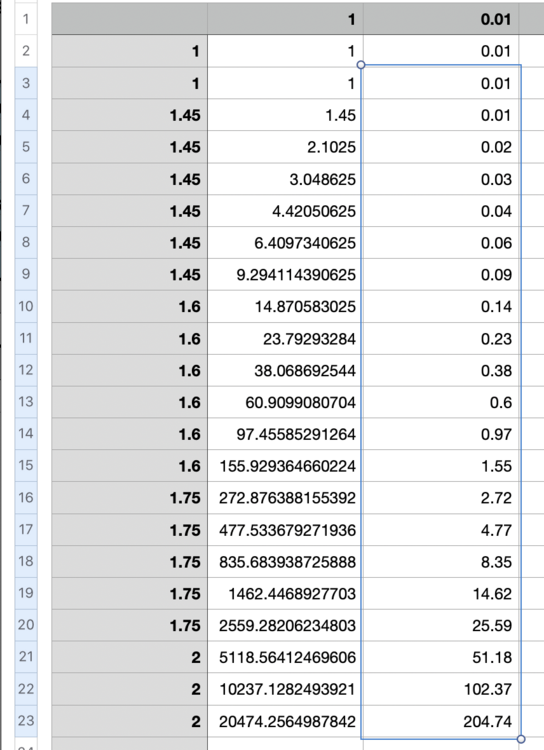Click the 60.9099080704 cell
The height and width of the screenshot is (750, 544).
click(x=285, y=402)
